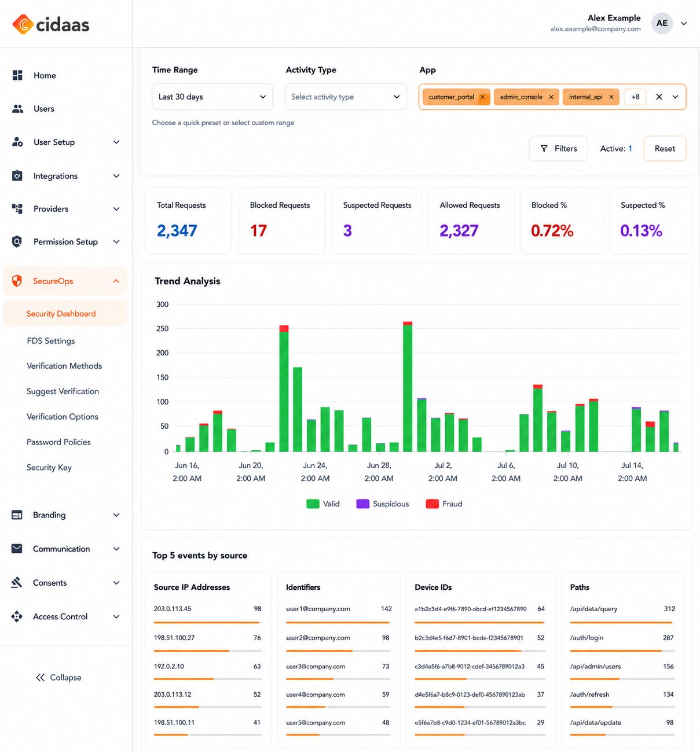Click the progress bar for user1@company.com
700x753 pixels.
point(339,622)
